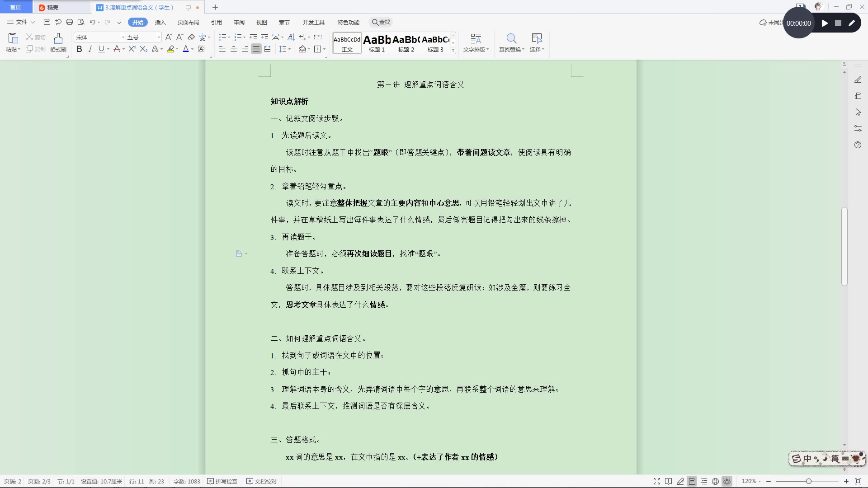The height and width of the screenshot is (488, 868).
Task: Apply the 标题 1 heading style
Action: coord(377,43)
